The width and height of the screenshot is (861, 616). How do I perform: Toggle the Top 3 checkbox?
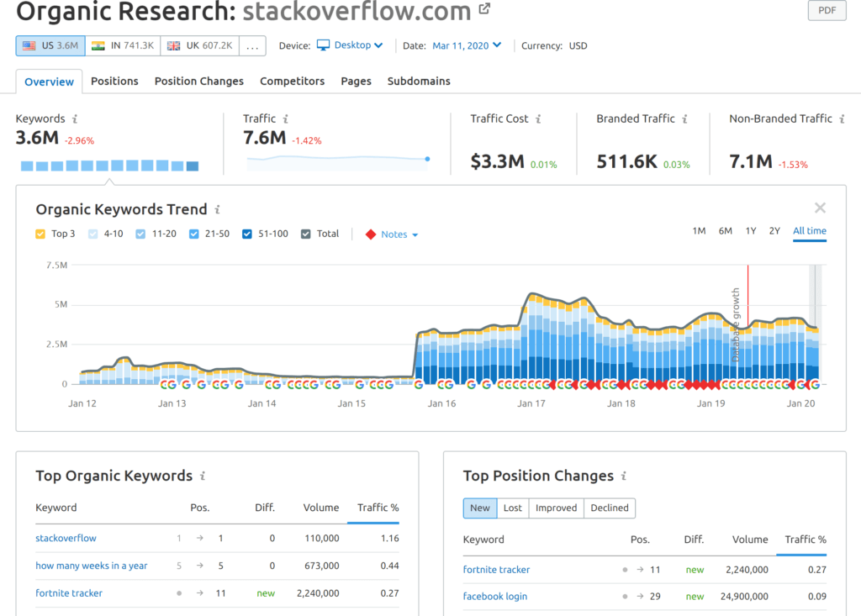tap(40, 234)
